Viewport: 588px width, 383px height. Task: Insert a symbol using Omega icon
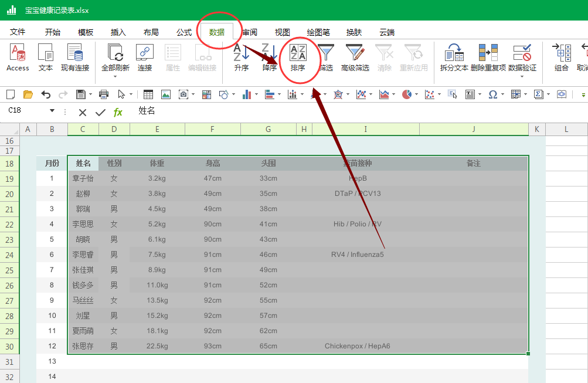(x=493, y=94)
